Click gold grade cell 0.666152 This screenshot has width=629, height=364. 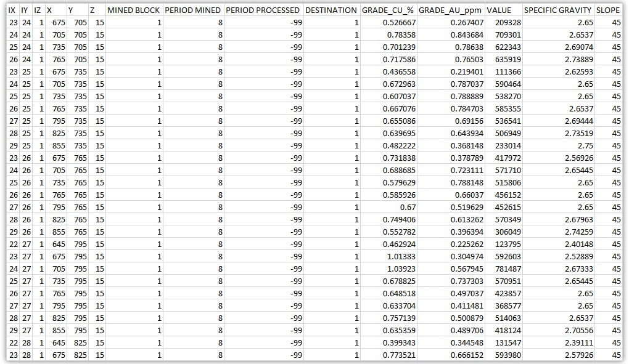pyautogui.click(x=451, y=355)
